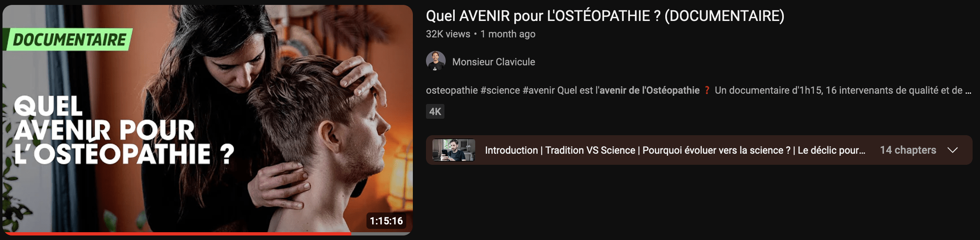Open the video description snippet text
Screen dimensions: 980x240
698,90
